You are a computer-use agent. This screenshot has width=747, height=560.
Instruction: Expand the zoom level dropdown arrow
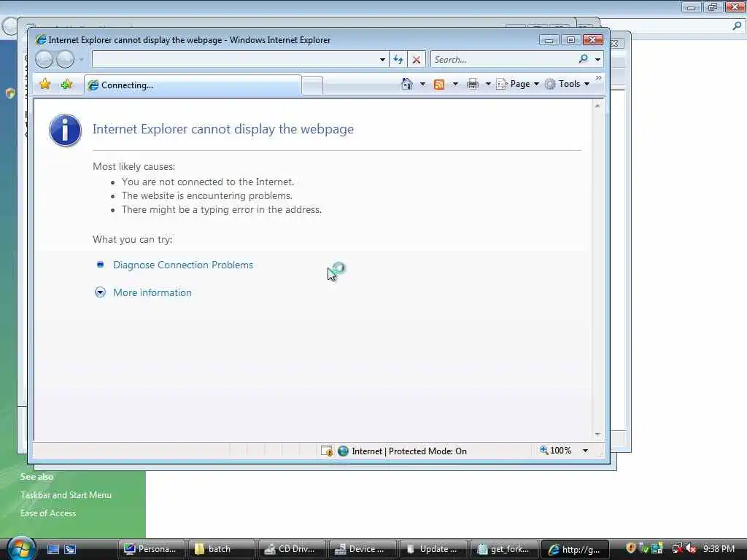pos(585,451)
